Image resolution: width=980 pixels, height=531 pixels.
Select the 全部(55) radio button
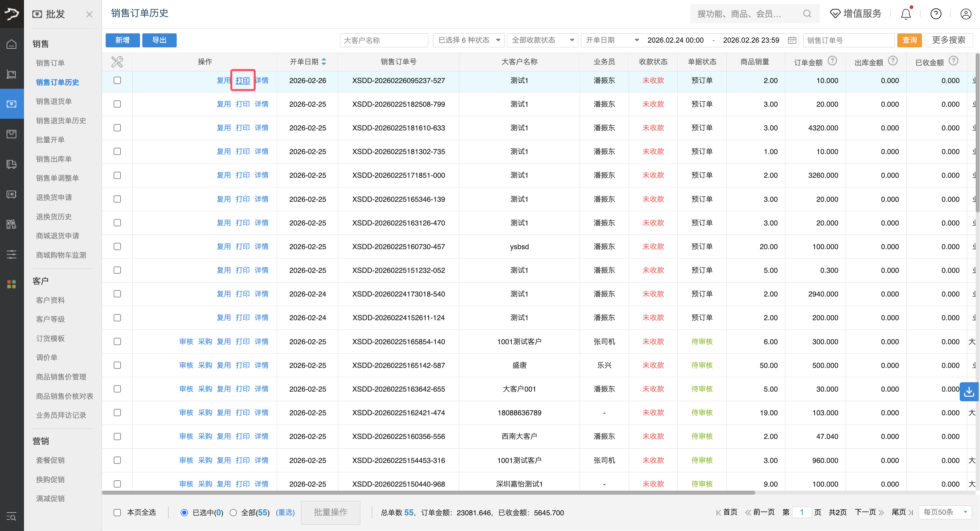pos(234,512)
